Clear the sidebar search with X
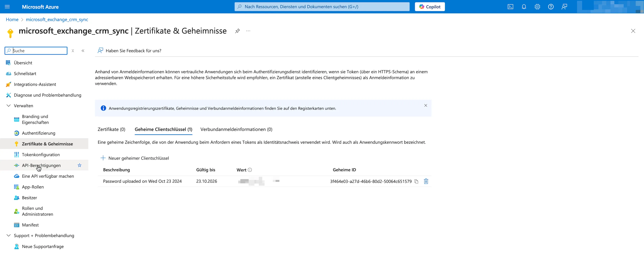The width and height of the screenshot is (644, 259). 73,51
